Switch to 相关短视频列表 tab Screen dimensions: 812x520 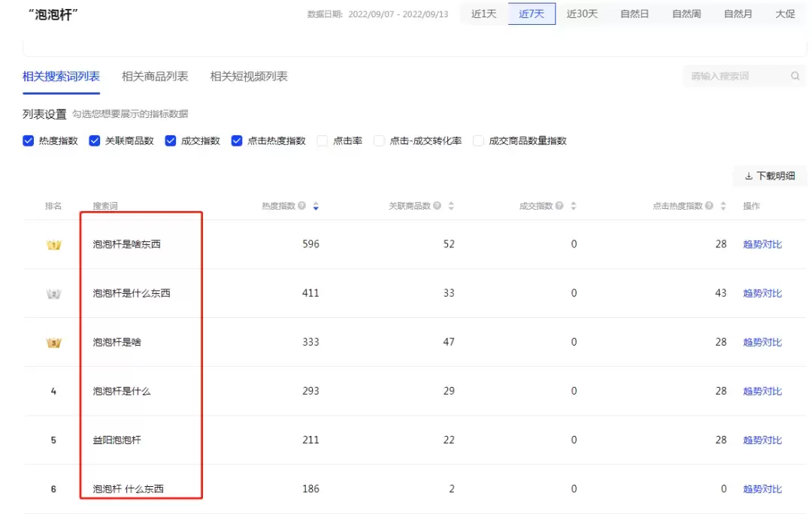click(249, 77)
